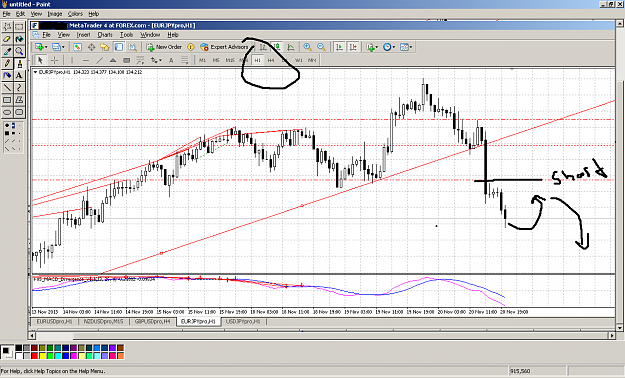Expand the EURJPYpro,H1 chart title triangle
625x378 pixels.
[x=35, y=72]
